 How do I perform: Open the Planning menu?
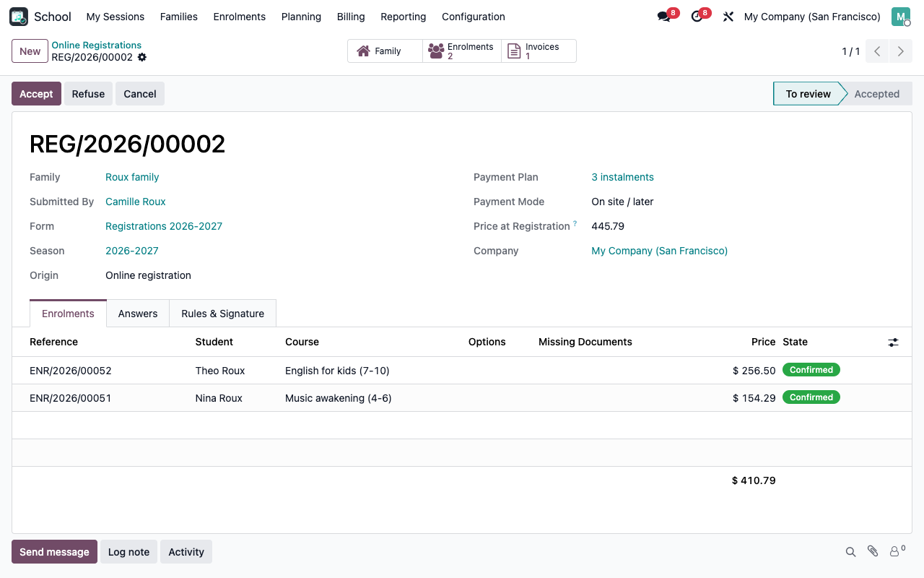[301, 17]
